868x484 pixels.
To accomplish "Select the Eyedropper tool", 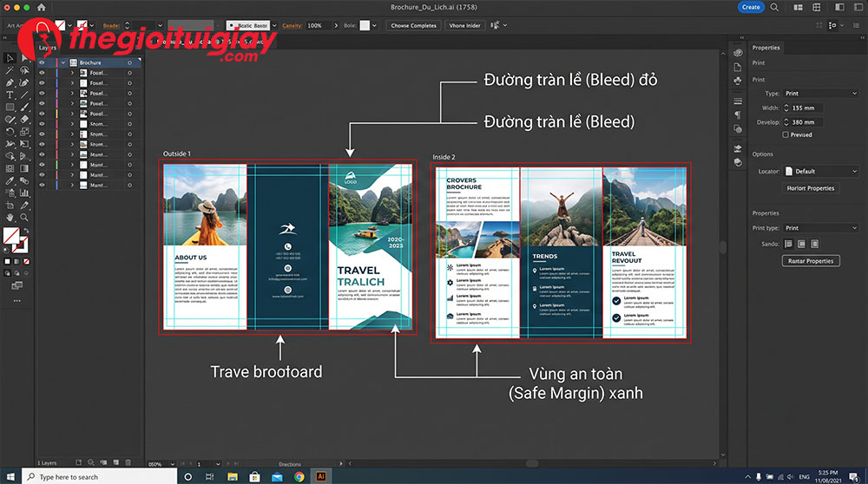I will click(10, 181).
